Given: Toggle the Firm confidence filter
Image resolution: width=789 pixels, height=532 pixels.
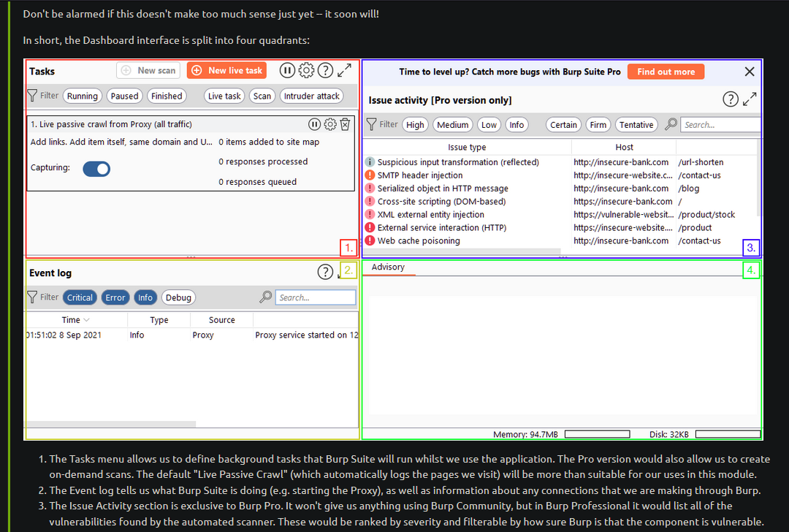Looking at the screenshot, I should coord(598,125).
